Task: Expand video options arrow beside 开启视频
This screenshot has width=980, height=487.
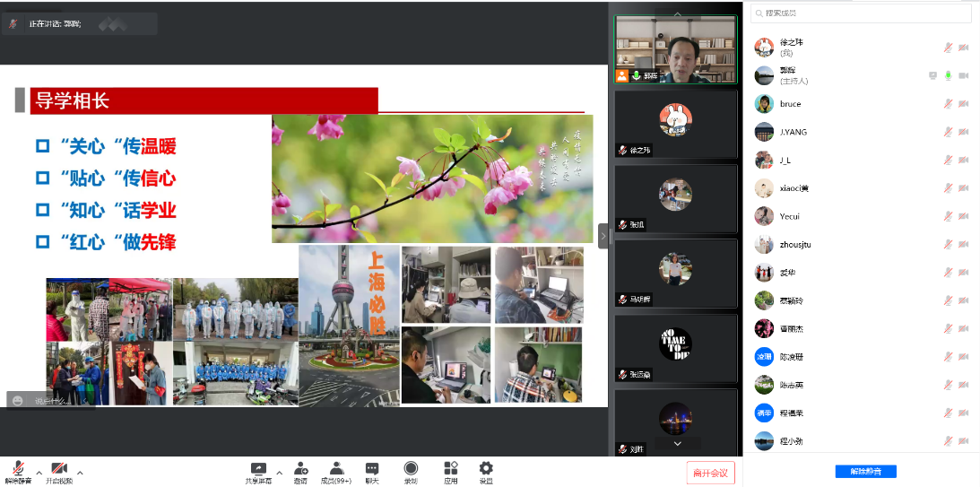Action: point(80,472)
